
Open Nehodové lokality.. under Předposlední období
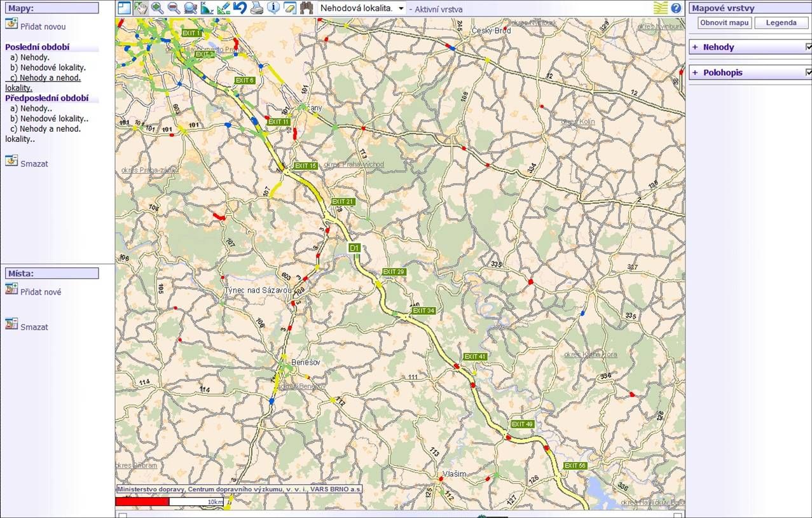(x=49, y=118)
